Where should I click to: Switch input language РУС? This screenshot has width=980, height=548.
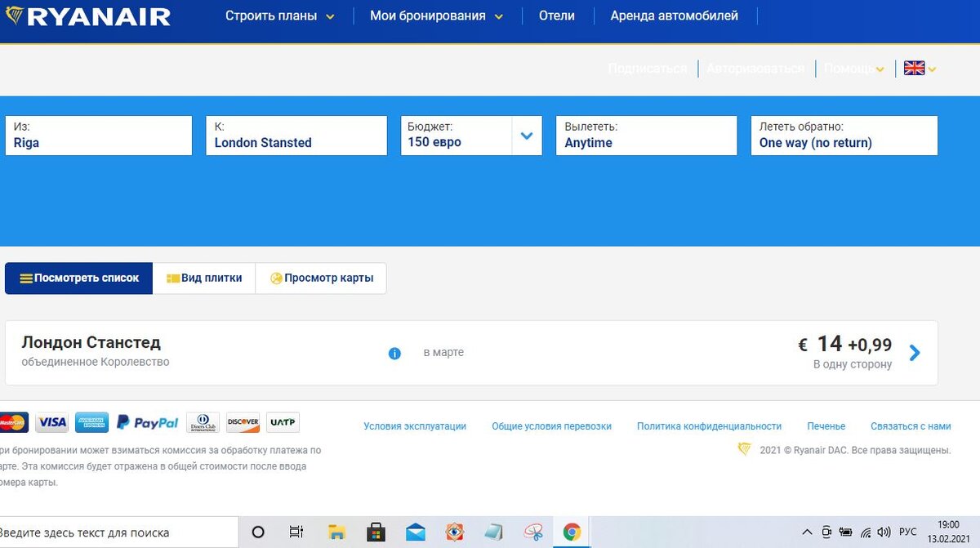(908, 532)
